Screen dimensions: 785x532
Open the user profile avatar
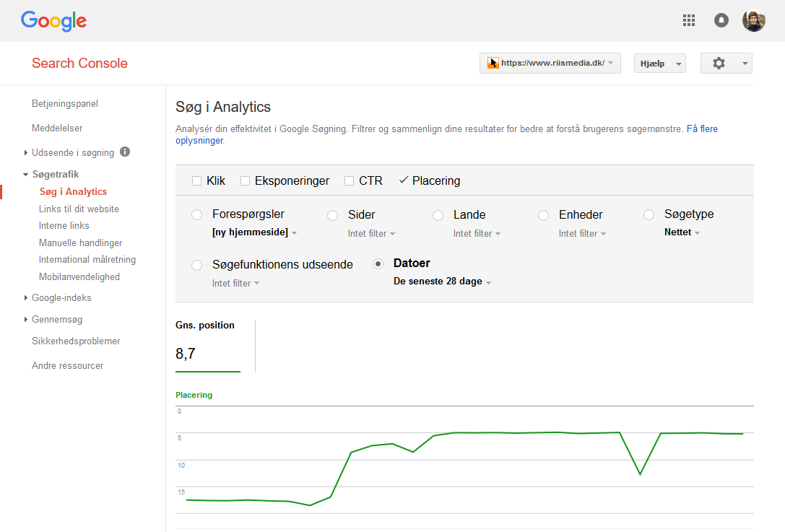[x=753, y=20]
